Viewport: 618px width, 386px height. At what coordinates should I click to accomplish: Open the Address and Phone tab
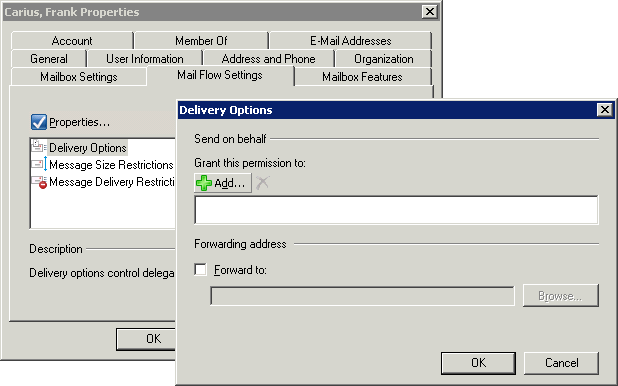click(268, 59)
